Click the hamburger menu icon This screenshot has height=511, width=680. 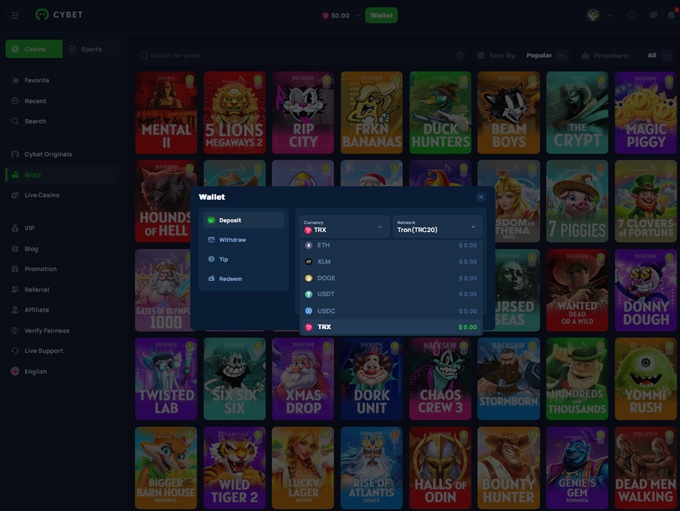pyautogui.click(x=15, y=15)
